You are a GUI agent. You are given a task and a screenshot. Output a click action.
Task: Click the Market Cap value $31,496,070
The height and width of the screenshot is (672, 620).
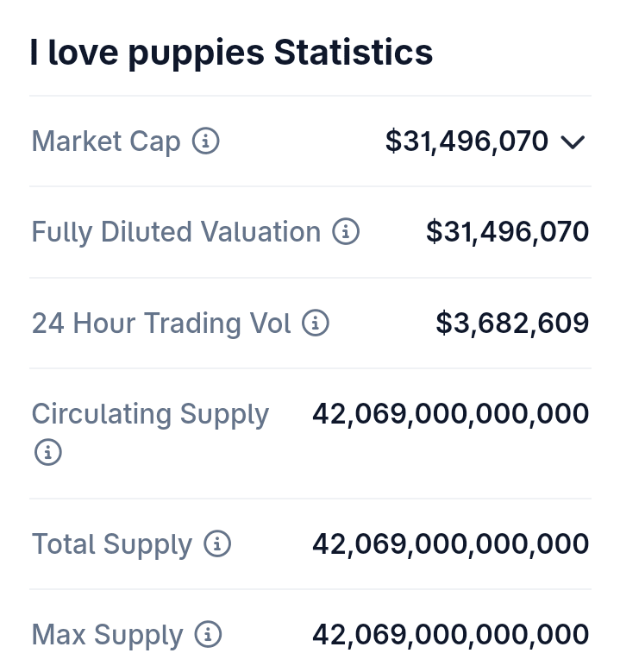467,141
